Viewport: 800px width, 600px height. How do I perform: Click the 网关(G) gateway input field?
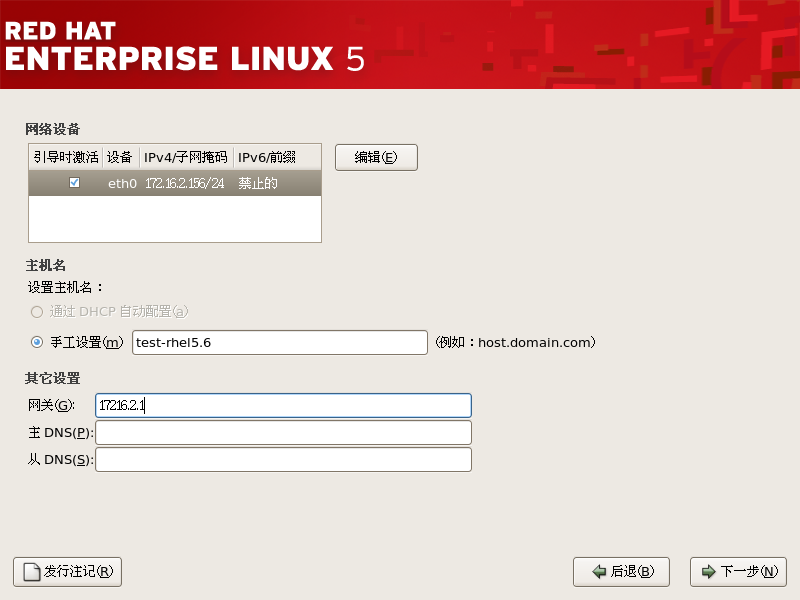283,406
